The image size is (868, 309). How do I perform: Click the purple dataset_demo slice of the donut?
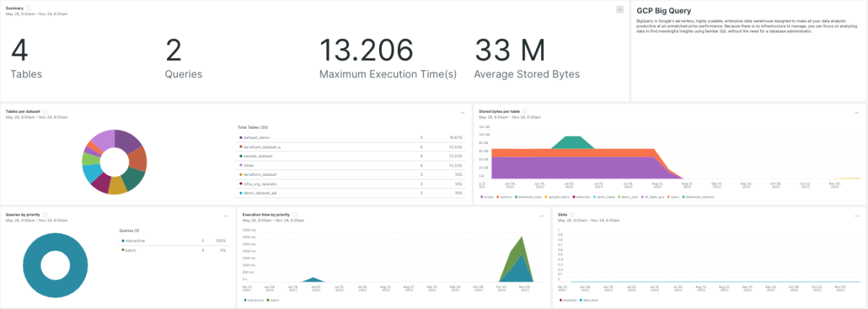coord(128,140)
